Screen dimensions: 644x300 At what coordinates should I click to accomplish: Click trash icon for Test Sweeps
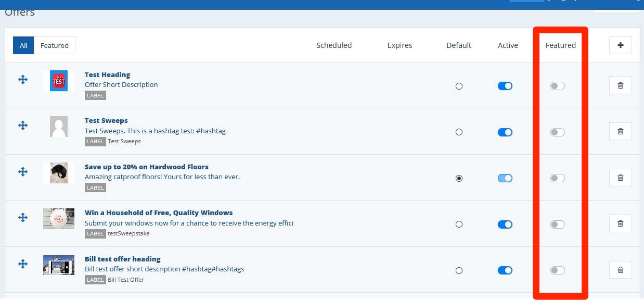pyautogui.click(x=620, y=132)
